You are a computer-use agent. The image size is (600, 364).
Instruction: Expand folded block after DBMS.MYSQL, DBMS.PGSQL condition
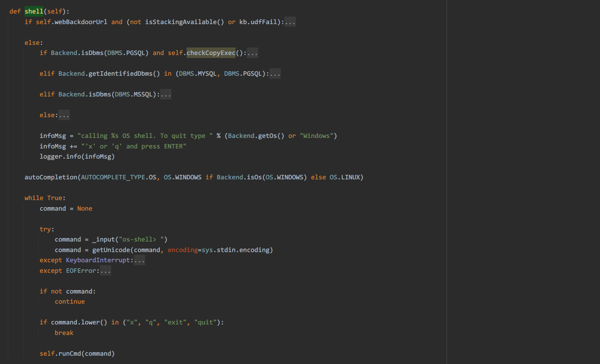(x=275, y=73)
